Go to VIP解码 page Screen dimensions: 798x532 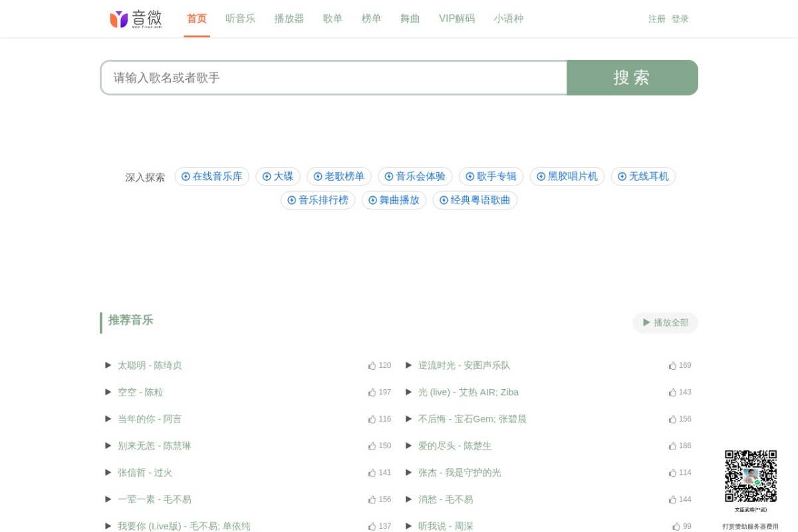(x=457, y=19)
